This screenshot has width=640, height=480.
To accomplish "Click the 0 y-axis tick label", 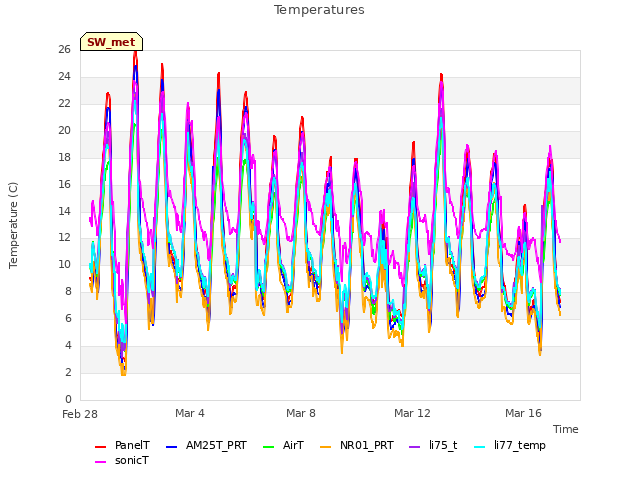I will [x=68, y=400].
